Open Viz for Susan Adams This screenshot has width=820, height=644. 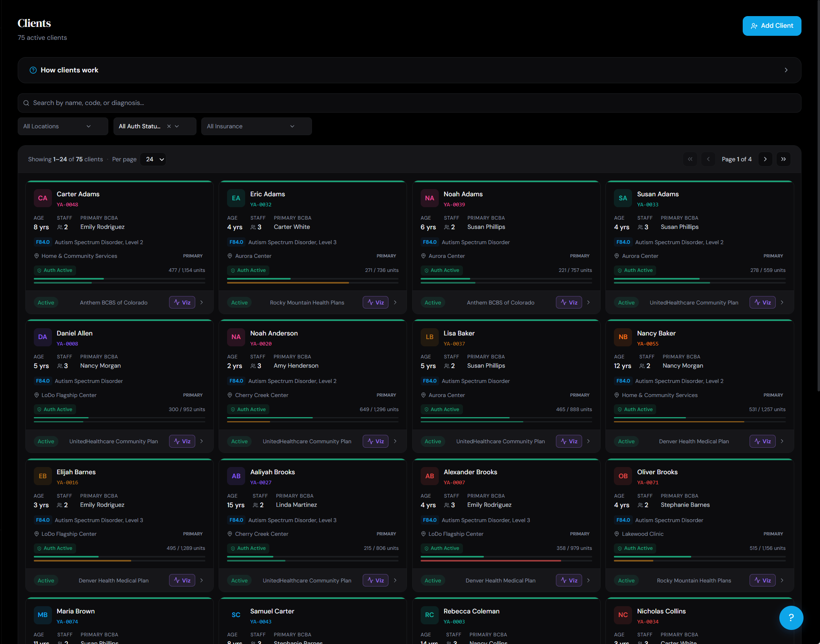tap(762, 302)
